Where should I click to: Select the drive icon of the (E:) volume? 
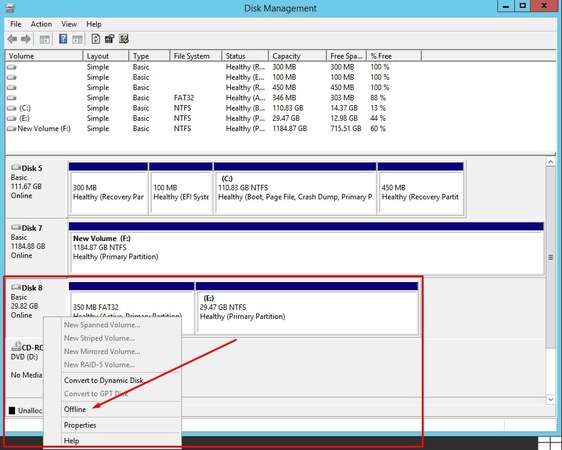11,119
